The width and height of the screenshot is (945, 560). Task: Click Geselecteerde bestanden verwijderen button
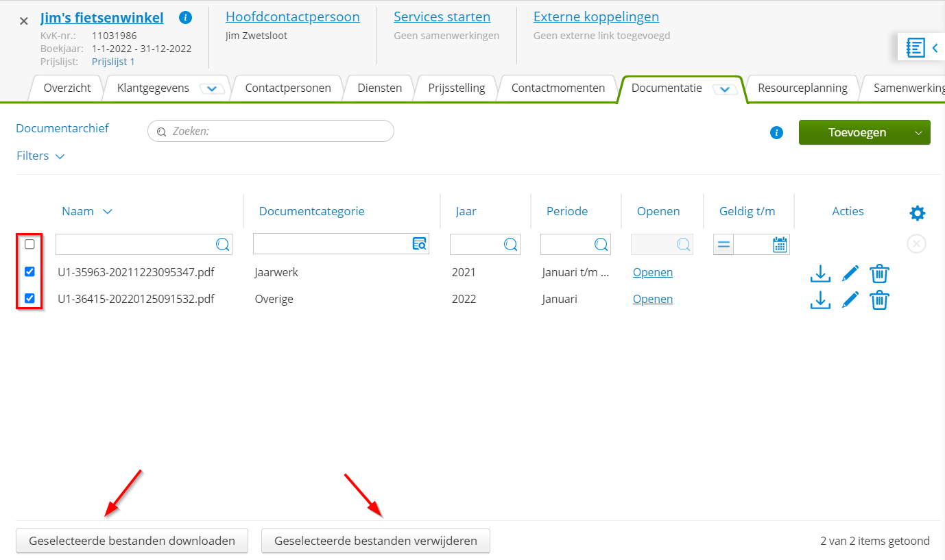pyautogui.click(x=375, y=541)
